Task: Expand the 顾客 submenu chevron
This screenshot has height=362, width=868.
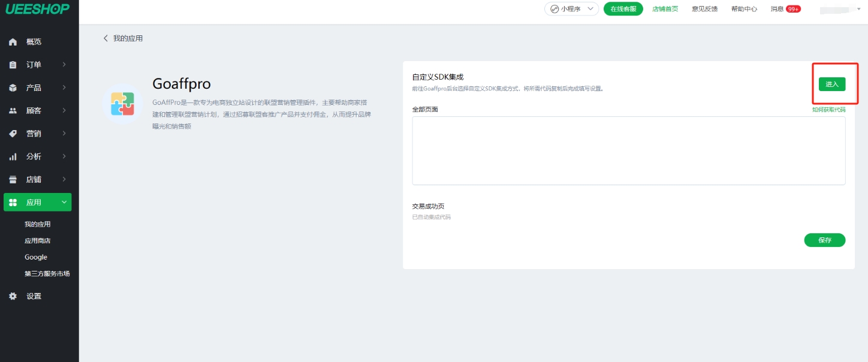Action: (64, 111)
